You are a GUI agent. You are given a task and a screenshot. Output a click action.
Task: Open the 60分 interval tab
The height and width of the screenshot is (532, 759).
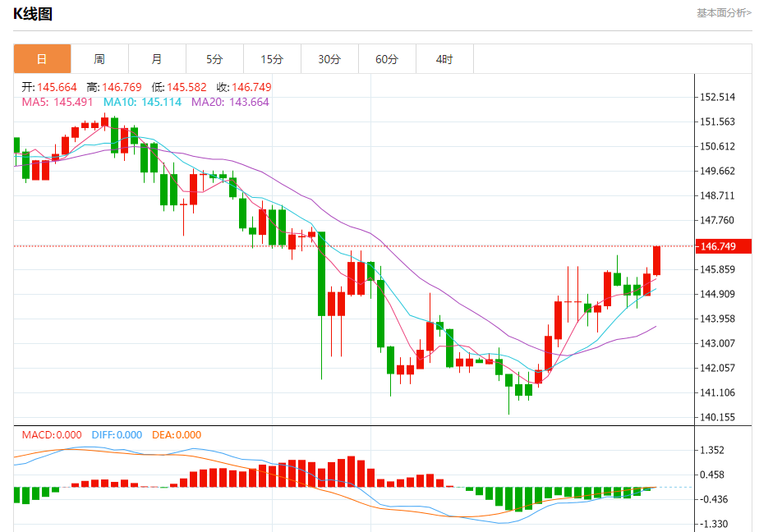(x=387, y=59)
